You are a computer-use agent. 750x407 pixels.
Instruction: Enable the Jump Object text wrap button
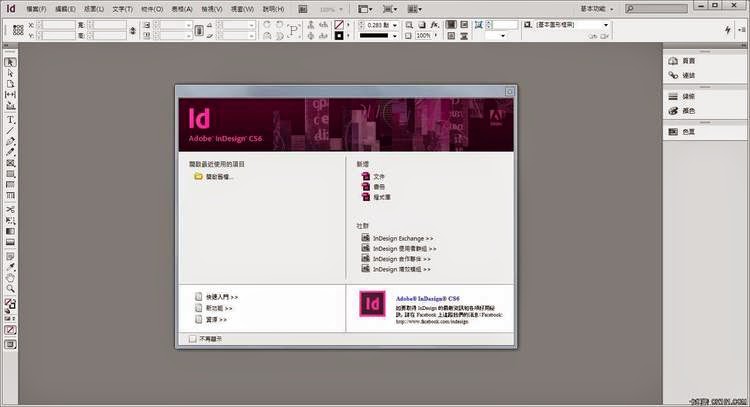tap(464, 35)
